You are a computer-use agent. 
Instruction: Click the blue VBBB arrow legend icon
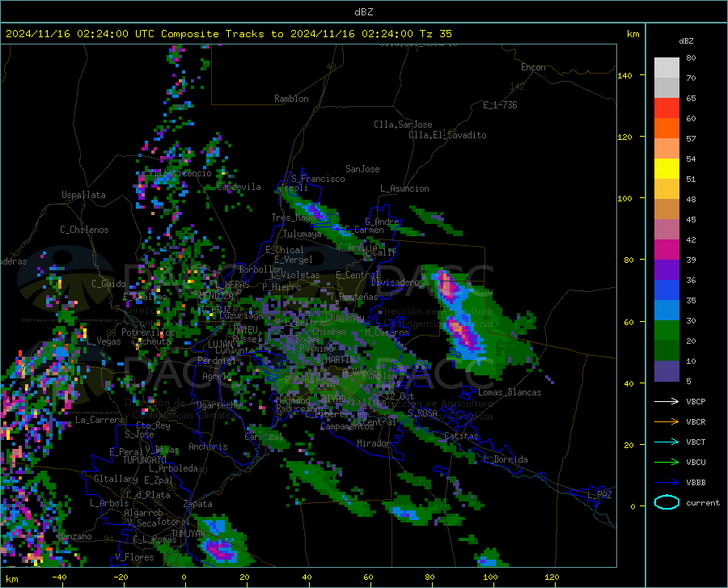[667, 483]
